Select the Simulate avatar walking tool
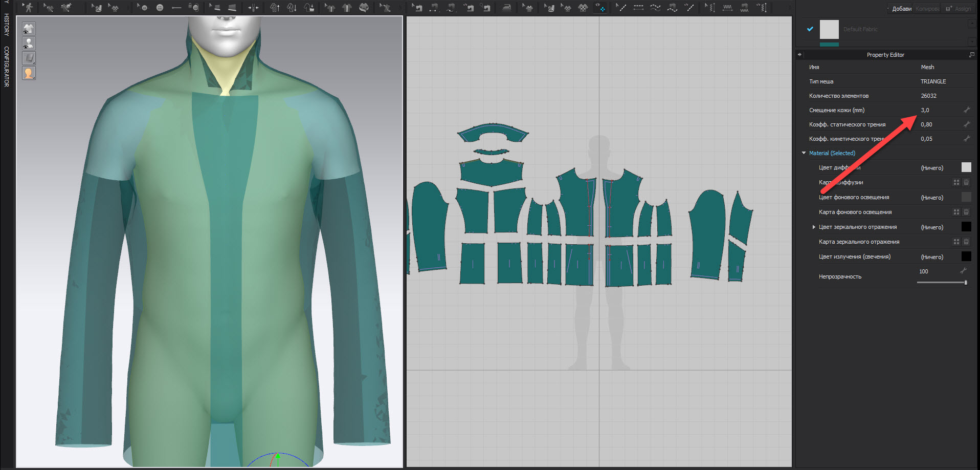Image resolution: width=980 pixels, height=470 pixels. coord(28,7)
